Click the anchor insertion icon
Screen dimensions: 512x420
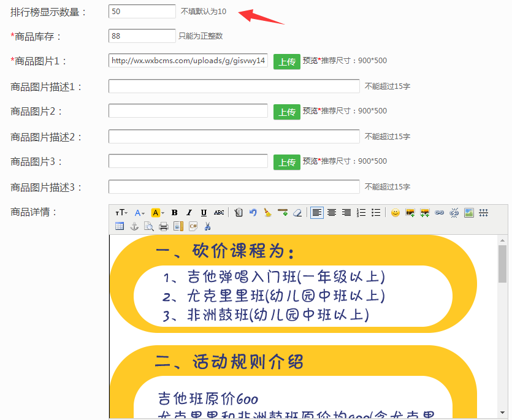coord(134,226)
